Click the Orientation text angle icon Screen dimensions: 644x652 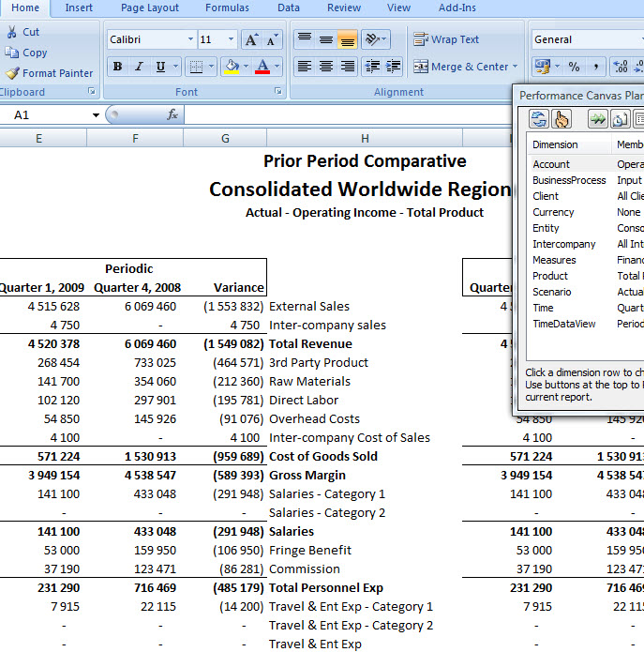[372, 39]
